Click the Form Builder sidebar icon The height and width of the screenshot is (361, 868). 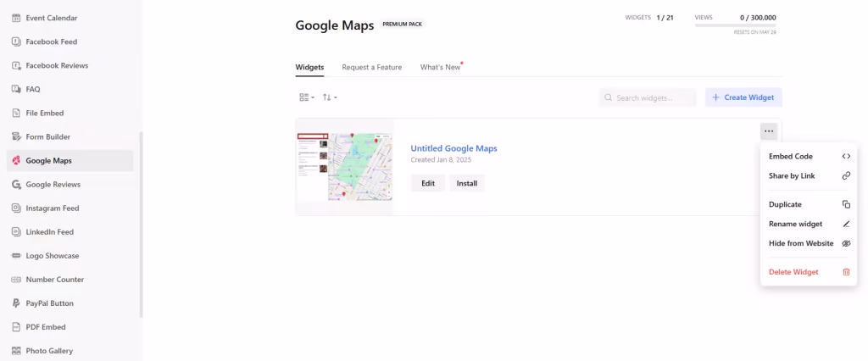[x=17, y=136]
